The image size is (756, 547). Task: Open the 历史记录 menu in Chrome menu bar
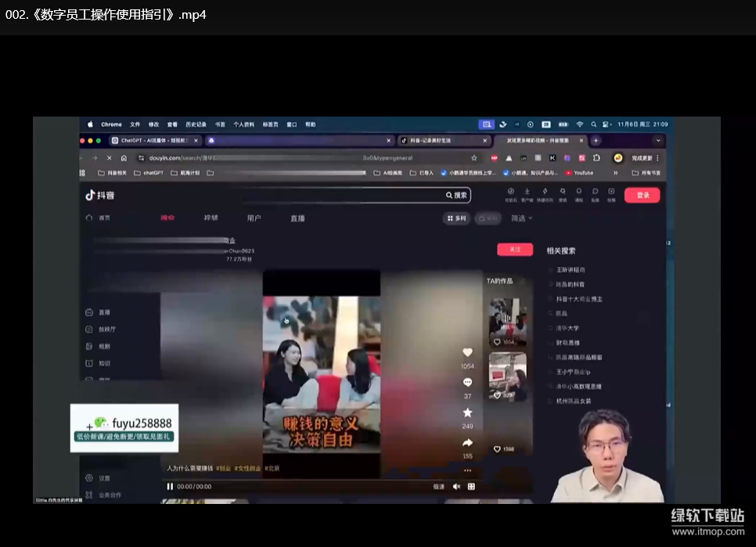pyautogui.click(x=196, y=124)
